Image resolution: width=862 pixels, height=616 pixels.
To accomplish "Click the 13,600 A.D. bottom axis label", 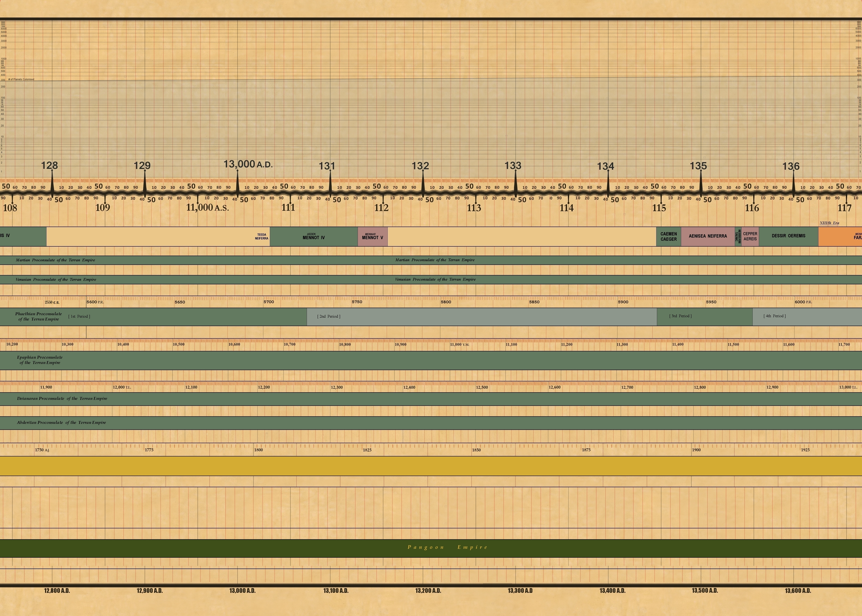I will (798, 591).
